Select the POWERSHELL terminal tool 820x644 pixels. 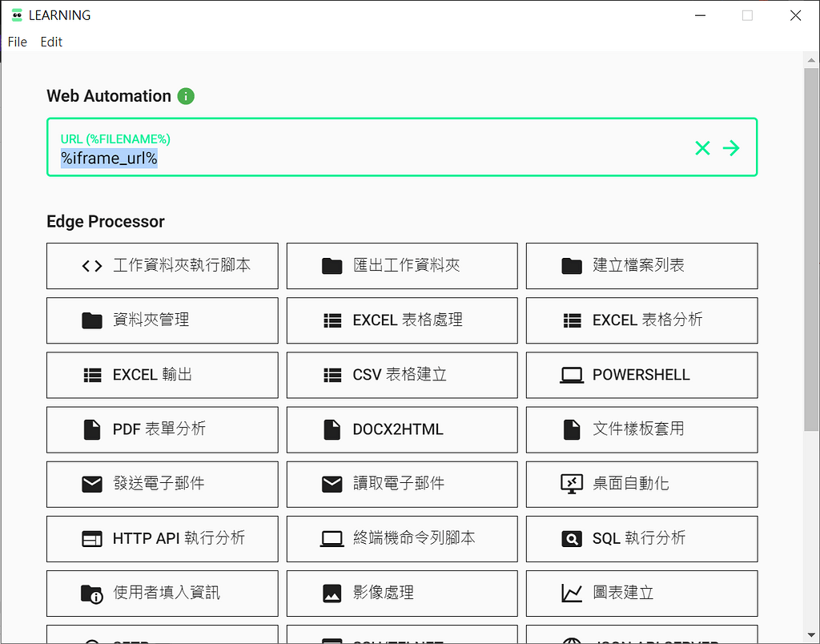point(641,375)
